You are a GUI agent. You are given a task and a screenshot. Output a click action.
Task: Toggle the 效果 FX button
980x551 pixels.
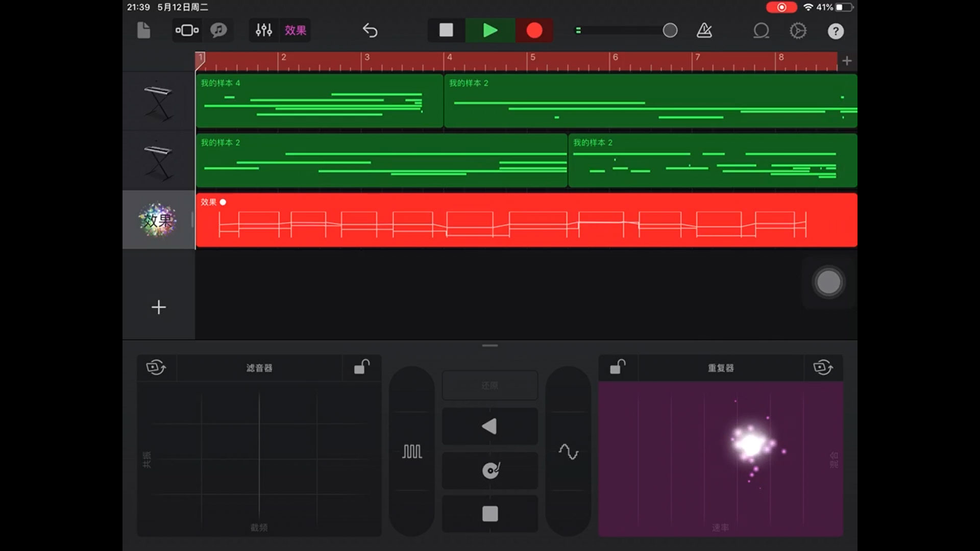tap(296, 31)
